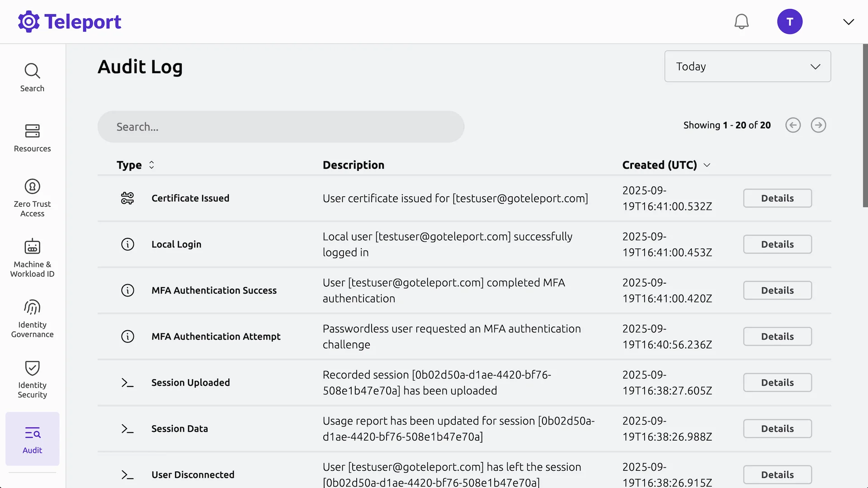Click 'successfully logged in' description

coord(448,244)
